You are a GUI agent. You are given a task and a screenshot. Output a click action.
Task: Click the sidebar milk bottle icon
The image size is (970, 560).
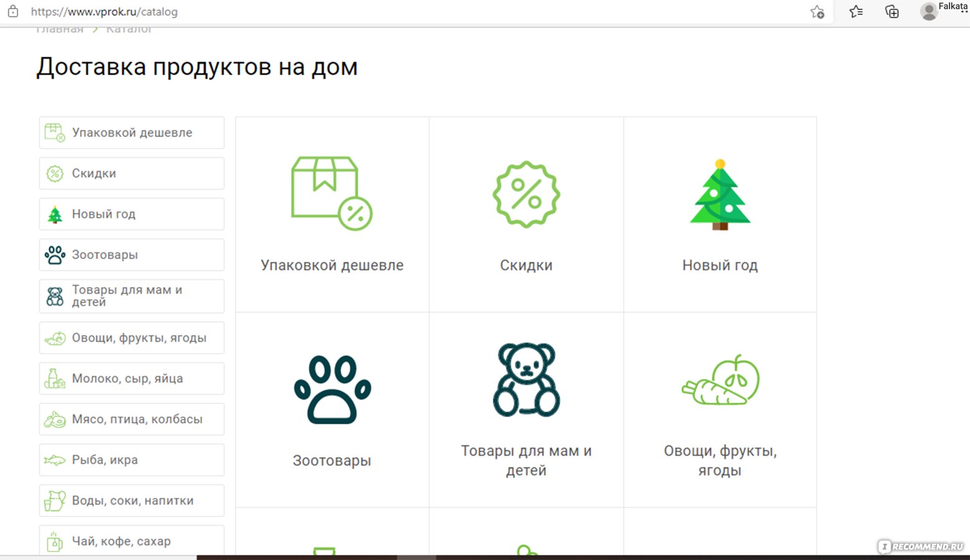tap(55, 379)
